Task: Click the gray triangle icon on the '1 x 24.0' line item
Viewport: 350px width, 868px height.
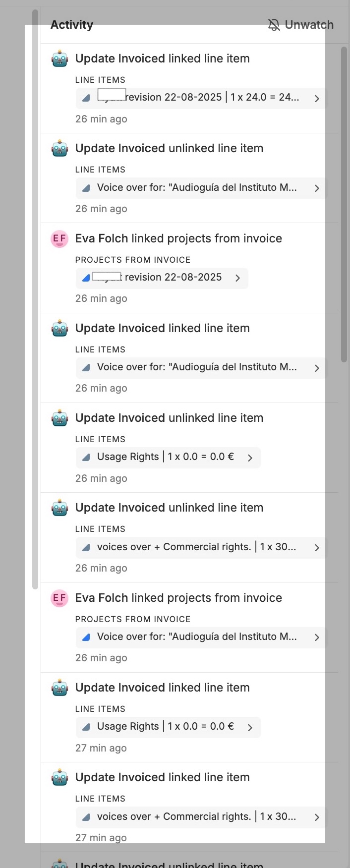Action: click(x=86, y=98)
